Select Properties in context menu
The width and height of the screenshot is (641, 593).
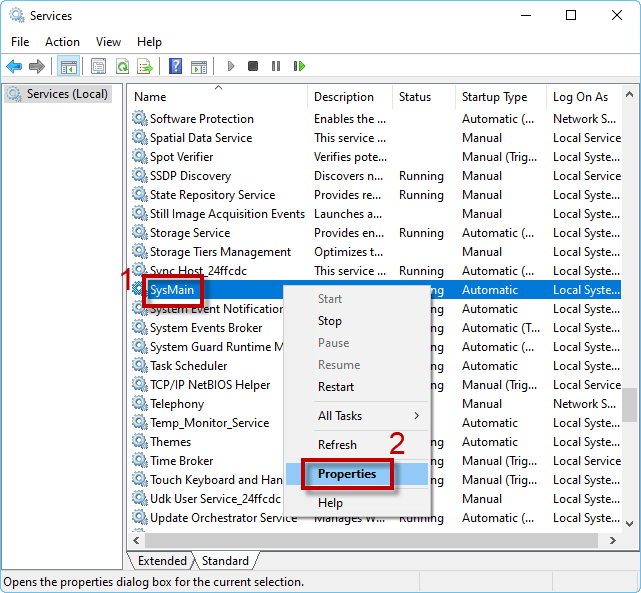click(357, 474)
